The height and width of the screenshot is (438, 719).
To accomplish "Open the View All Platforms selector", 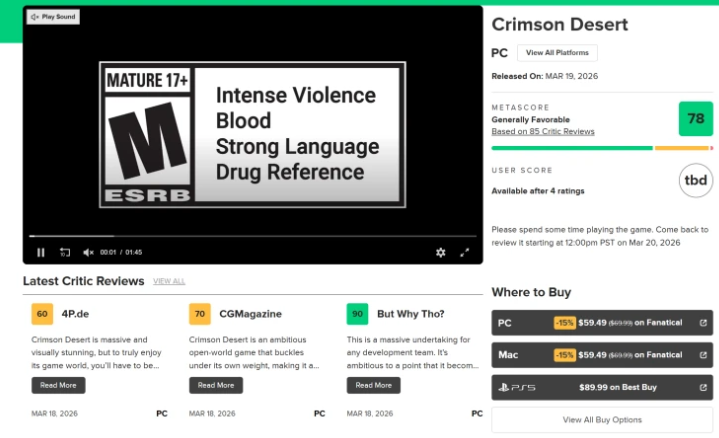I will tap(557, 53).
